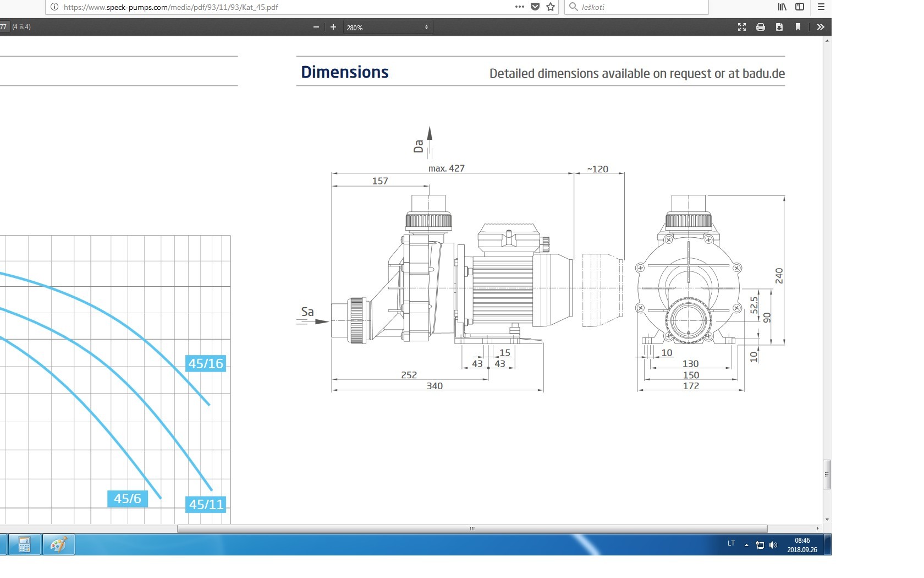Click the PDF page number field
The height and width of the screenshot is (578, 924).
tap(4, 27)
